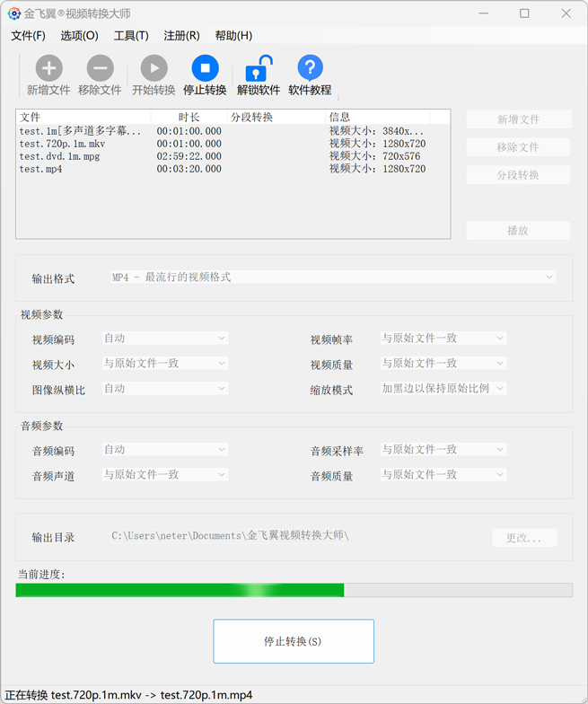Open 软件教程 question mark icon

pos(311,68)
